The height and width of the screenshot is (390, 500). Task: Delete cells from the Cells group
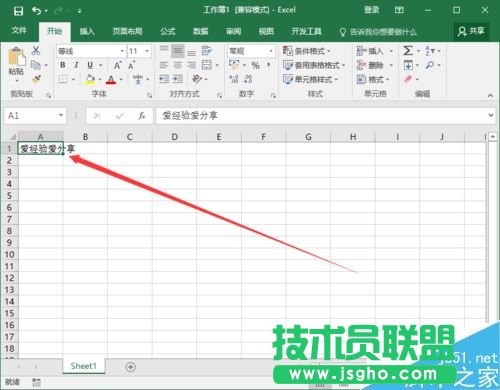click(x=370, y=65)
